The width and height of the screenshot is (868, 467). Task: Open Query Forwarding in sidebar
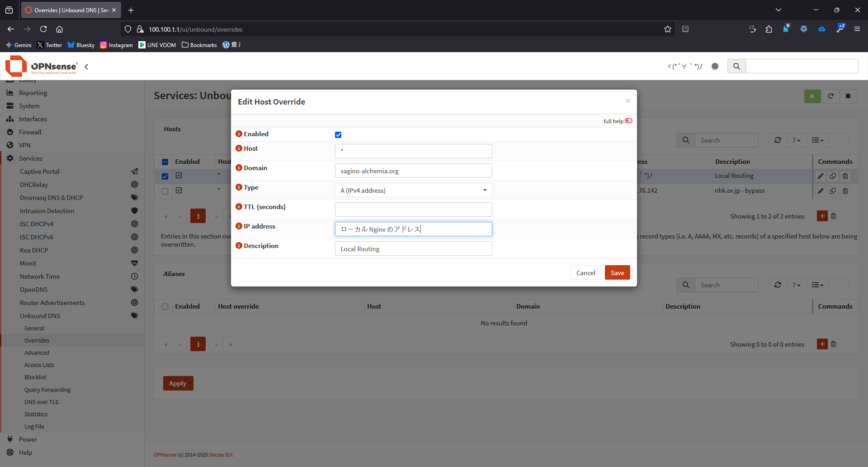point(47,390)
